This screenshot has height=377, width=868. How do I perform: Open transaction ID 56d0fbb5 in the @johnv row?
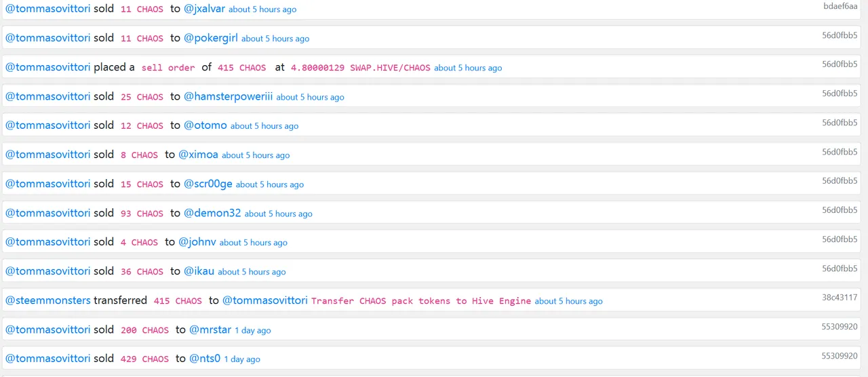pyautogui.click(x=840, y=239)
